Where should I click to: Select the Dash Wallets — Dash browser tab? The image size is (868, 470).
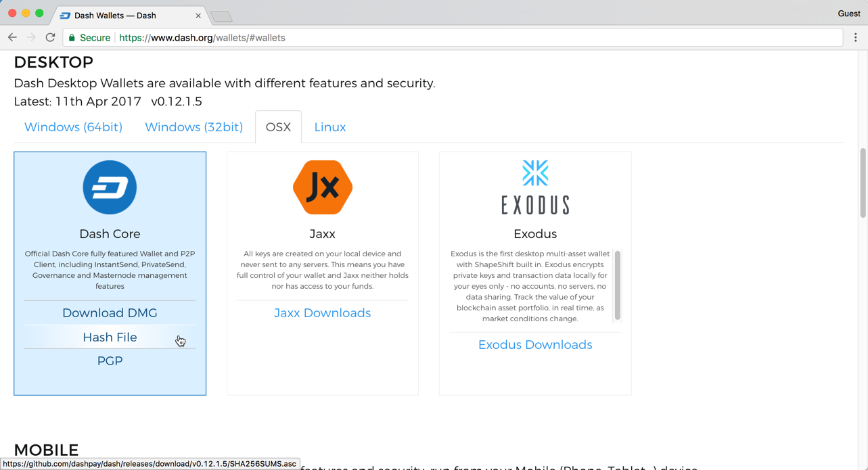click(x=129, y=16)
